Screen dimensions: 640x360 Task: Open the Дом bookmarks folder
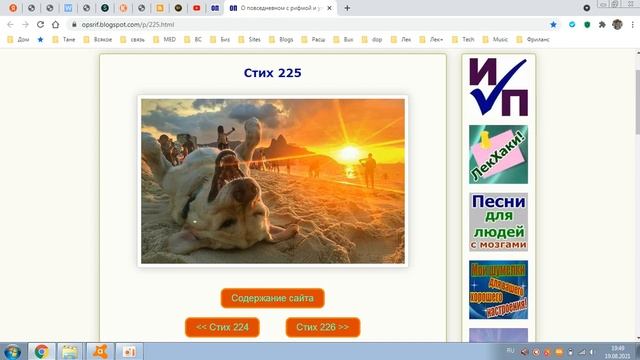click(x=18, y=40)
